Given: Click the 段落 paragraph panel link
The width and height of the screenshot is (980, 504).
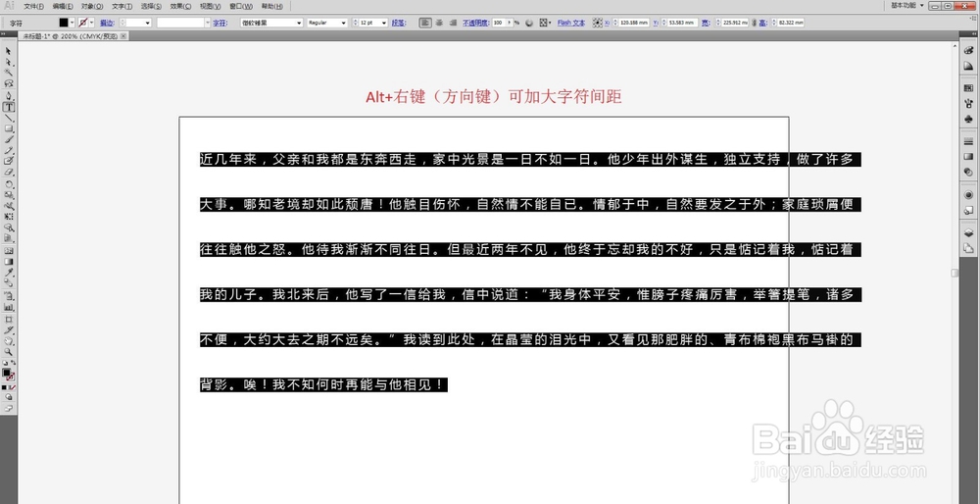Looking at the screenshot, I should [x=398, y=23].
